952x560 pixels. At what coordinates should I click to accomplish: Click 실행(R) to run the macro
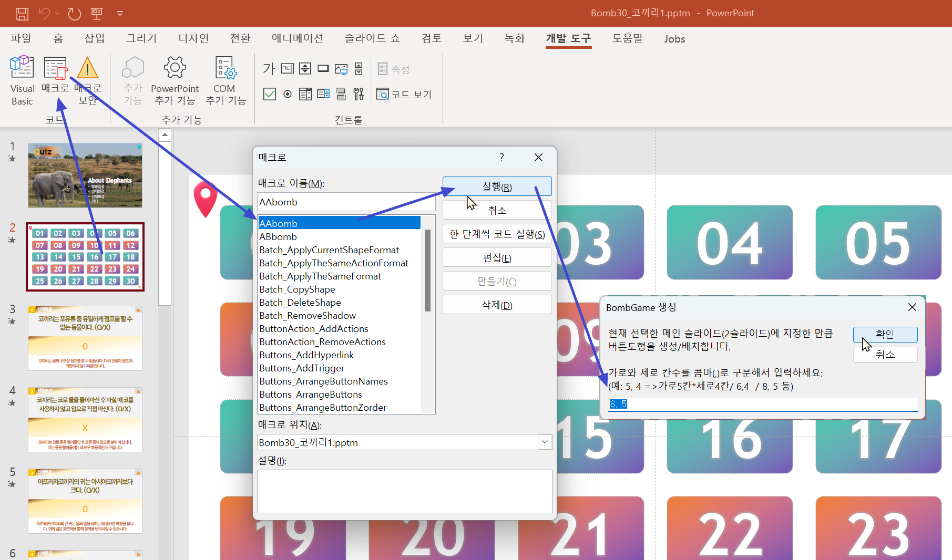(x=497, y=186)
